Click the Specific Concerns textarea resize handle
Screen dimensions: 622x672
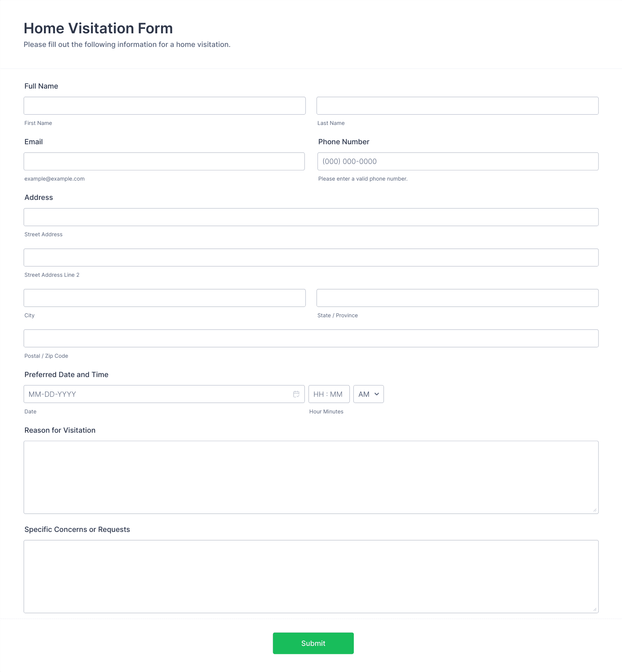595,610
